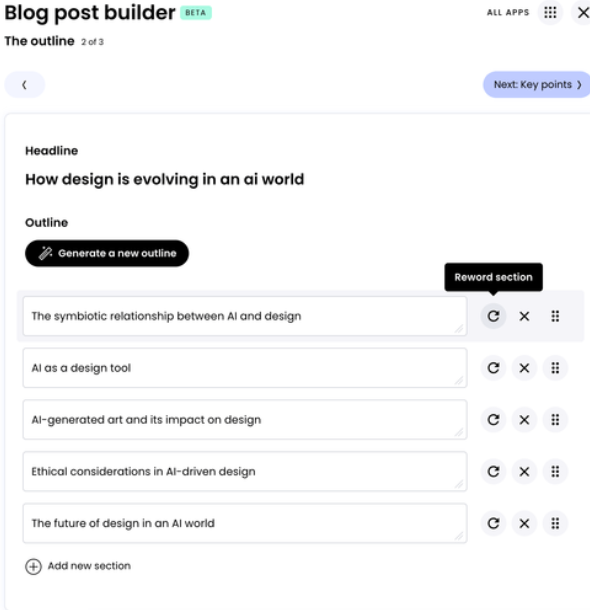This screenshot has width=590, height=610.
Task: Edit the 'AI as a design tool' field
Action: (245, 368)
